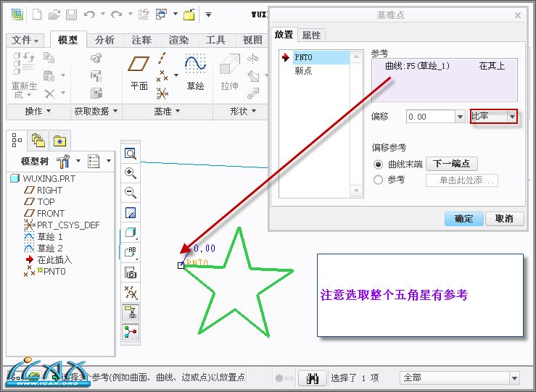This screenshot has height=392, width=536.
Task: Click the Zoom out magnifier icon
Action: (x=131, y=193)
